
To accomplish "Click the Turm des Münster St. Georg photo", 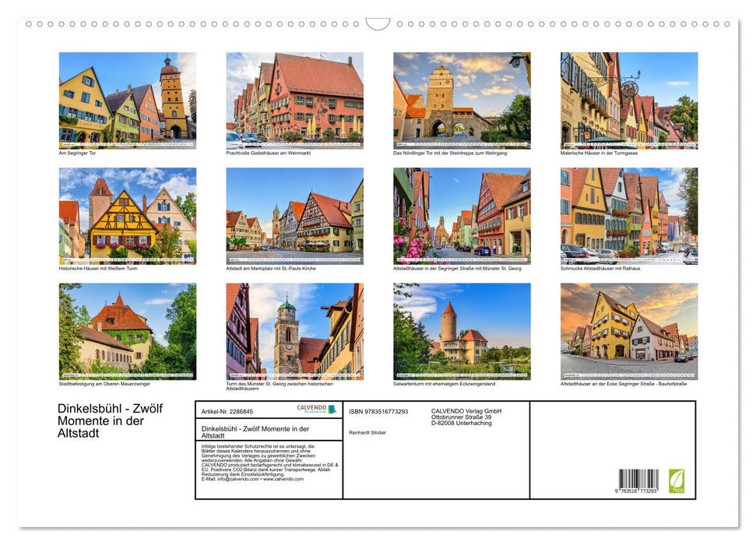I will tap(294, 332).
